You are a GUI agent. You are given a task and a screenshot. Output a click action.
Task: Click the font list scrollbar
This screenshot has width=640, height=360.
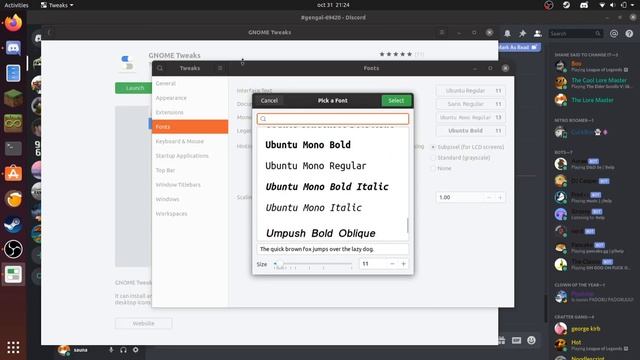click(407, 225)
